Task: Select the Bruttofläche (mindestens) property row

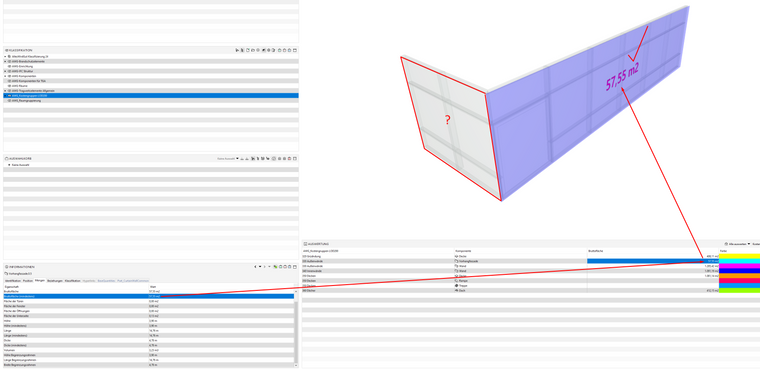Action: pyautogui.click(x=149, y=296)
